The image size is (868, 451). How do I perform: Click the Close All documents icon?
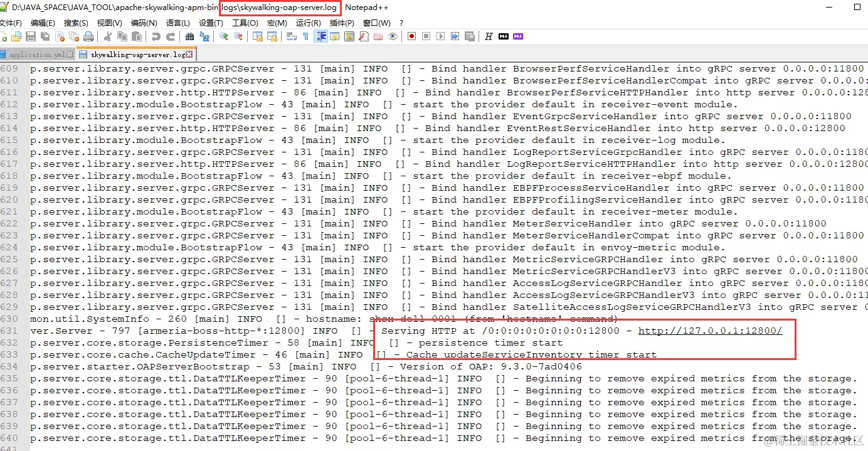(74, 36)
